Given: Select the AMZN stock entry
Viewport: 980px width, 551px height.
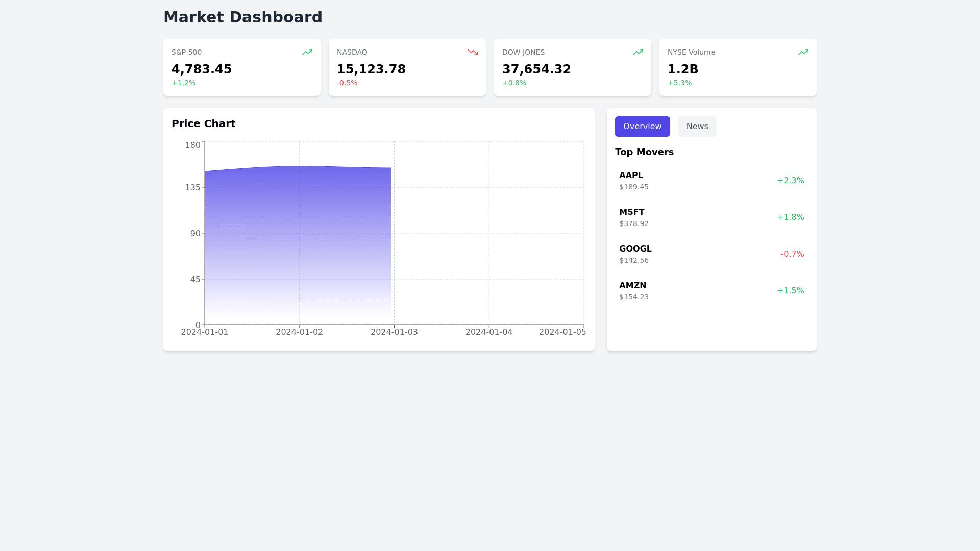Looking at the screenshot, I should pyautogui.click(x=711, y=291).
